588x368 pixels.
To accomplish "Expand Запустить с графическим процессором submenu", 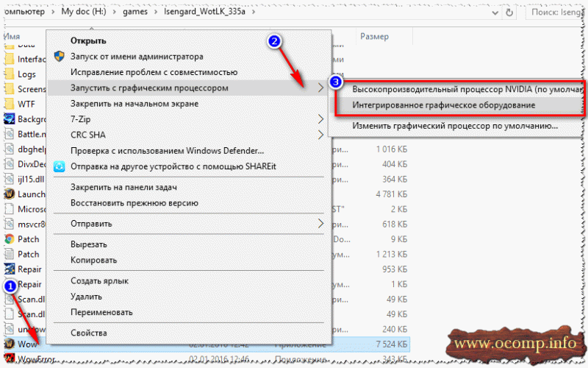I will coord(320,88).
